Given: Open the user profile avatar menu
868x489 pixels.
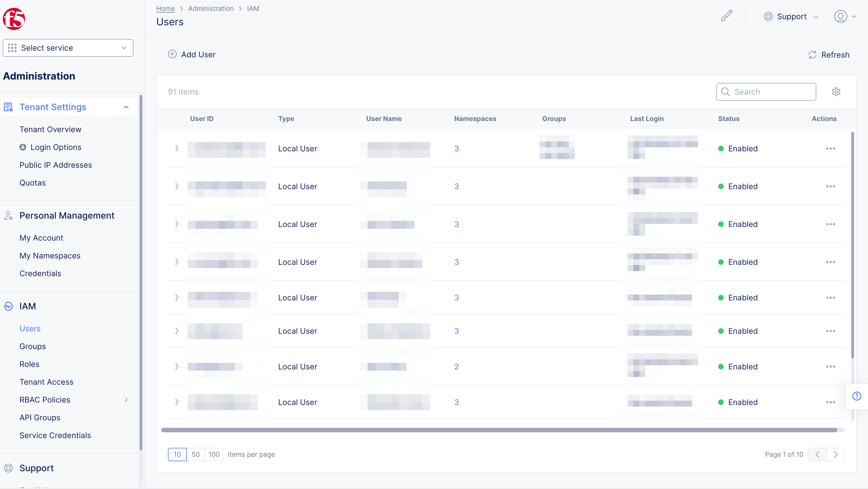Looking at the screenshot, I should click(x=840, y=16).
